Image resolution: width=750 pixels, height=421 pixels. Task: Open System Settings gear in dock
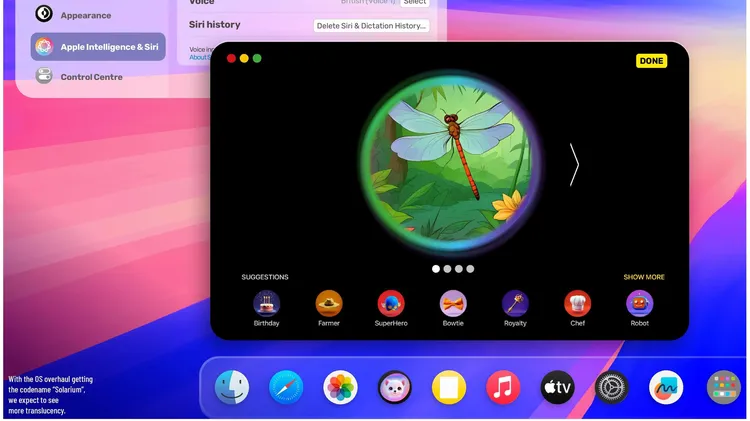(612, 387)
